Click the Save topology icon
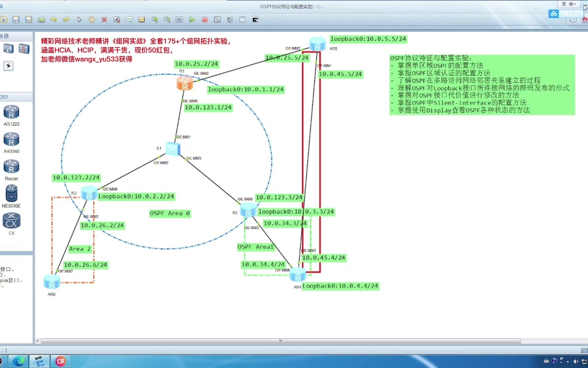This screenshot has width=588, height=368. (x=16, y=20)
